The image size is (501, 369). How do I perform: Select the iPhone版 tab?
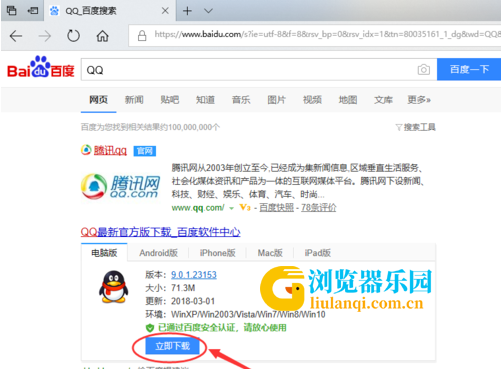pos(218,253)
